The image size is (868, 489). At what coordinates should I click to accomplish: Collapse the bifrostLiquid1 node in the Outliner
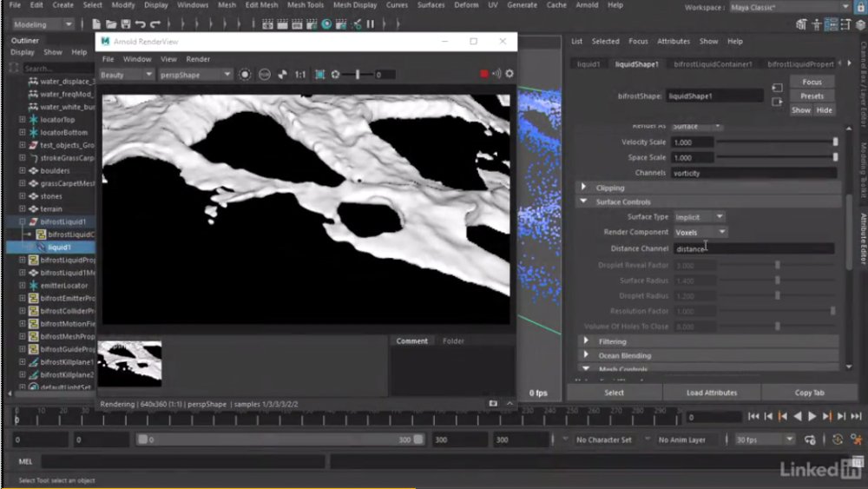[x=23, y=221]
